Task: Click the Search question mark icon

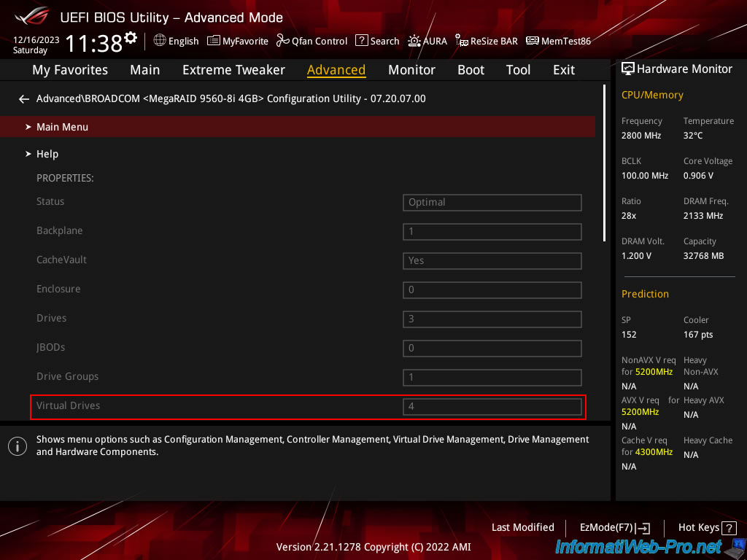Action: coord(362,41)
